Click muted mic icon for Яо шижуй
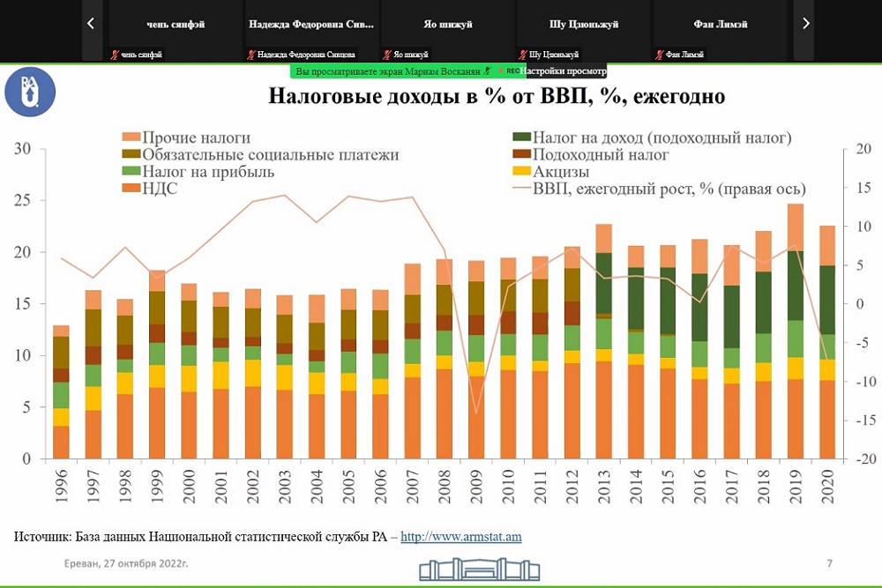 point(386,55)
